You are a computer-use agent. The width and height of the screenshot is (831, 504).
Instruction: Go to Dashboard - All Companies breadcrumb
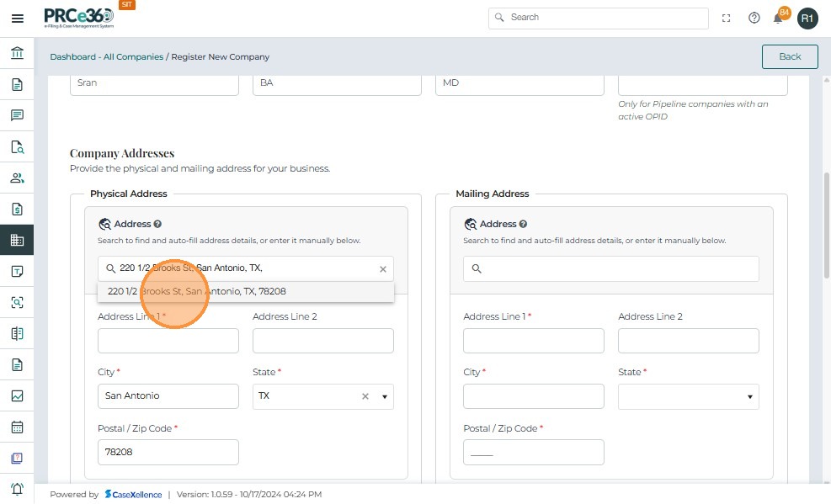pyautogui.click(x=106, y=57)
